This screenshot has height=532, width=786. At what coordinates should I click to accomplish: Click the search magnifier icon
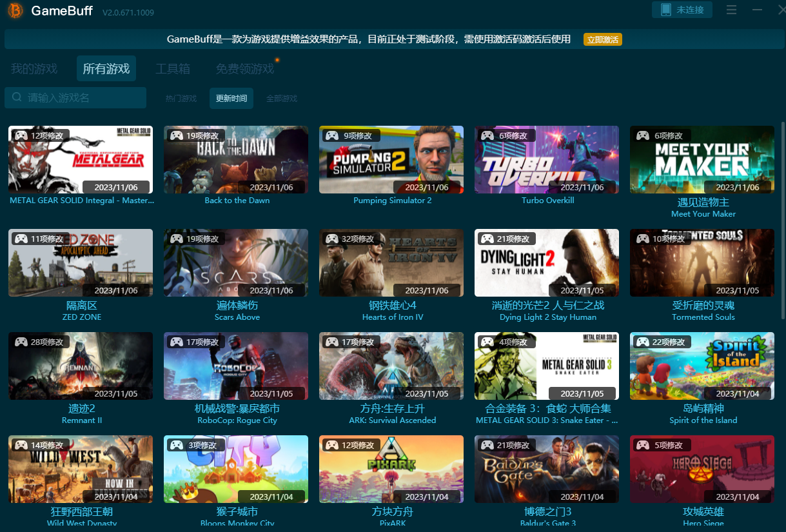(17, 97)
